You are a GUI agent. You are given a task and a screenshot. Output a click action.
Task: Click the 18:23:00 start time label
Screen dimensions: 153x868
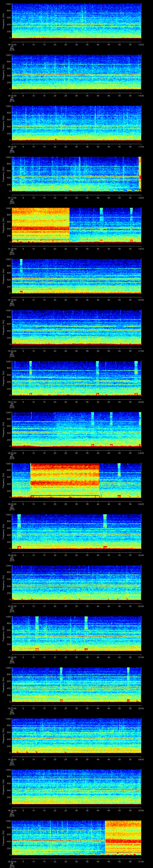coord(12,504)
